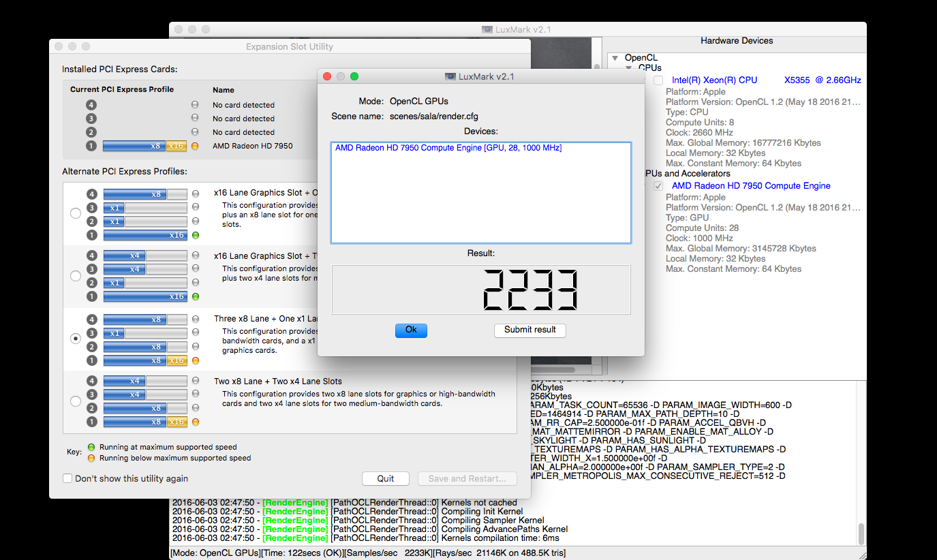Click the Intel(R) Xeon(R) CPU X5355 device name
The image size is (937, 560).
tap(767, 80)
